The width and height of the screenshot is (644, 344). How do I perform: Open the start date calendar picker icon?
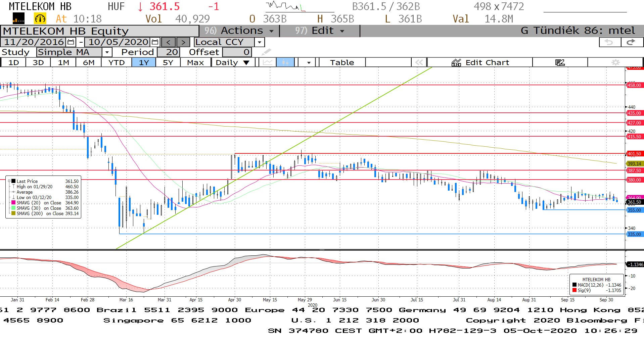click(71, 42)
